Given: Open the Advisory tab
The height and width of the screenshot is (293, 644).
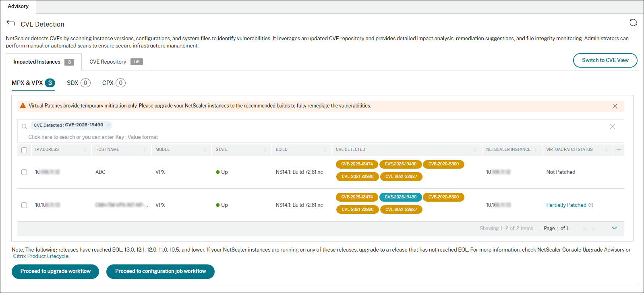Looking at the screenshot, I should [18, 6].
